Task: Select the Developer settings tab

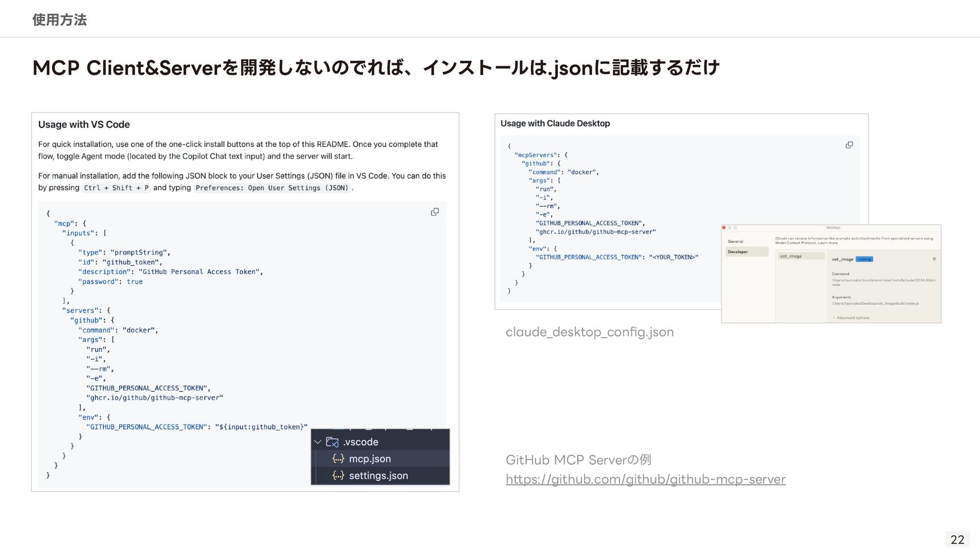Action: point(738,252)
